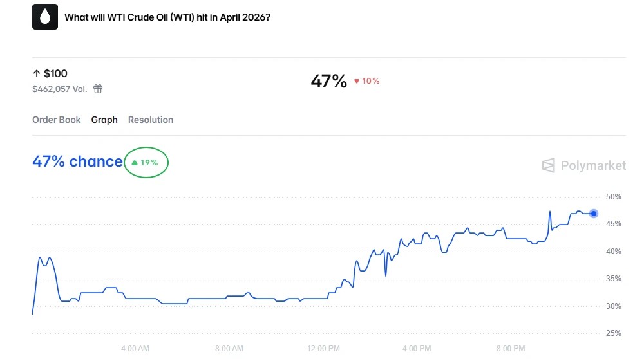Switch to the Graph tab
The height and width of the screenshot is (359, 644).
click(104, 120)
